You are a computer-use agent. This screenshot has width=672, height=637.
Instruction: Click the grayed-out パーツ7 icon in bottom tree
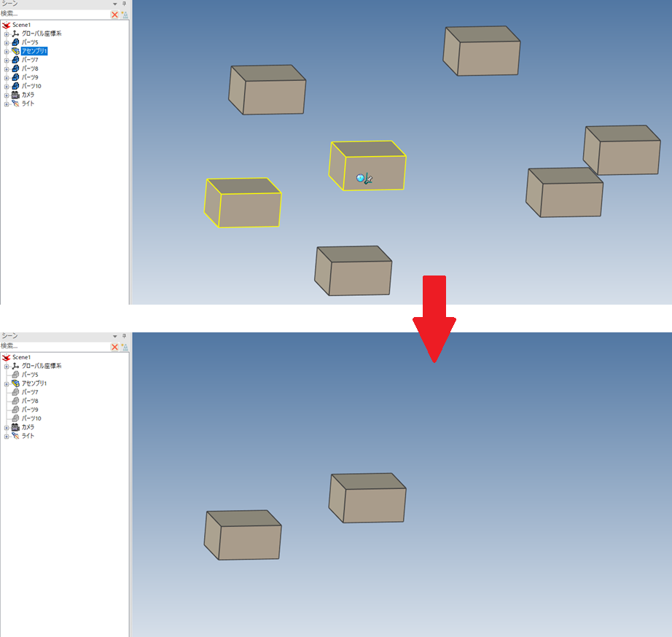click(15, 392)
